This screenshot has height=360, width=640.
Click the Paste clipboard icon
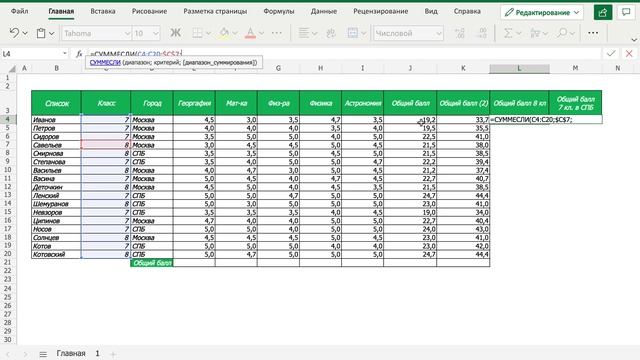click(x=41, y=33)
